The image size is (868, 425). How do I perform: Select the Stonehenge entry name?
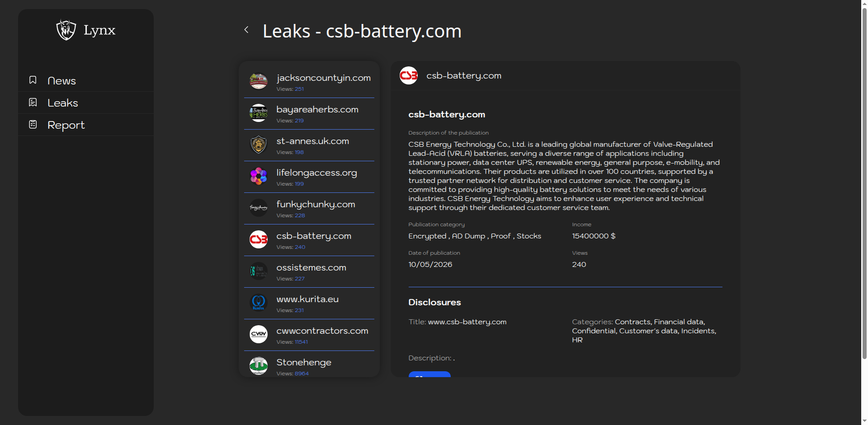304,363
